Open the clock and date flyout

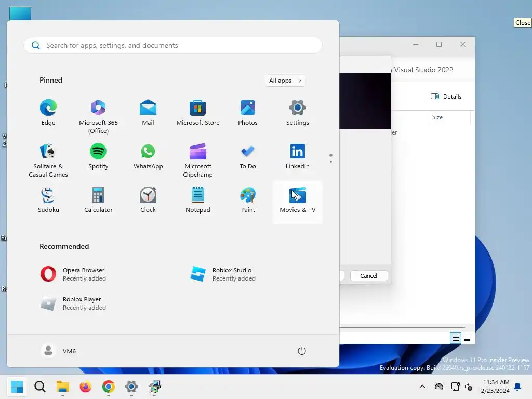click(x=495, y=387)
